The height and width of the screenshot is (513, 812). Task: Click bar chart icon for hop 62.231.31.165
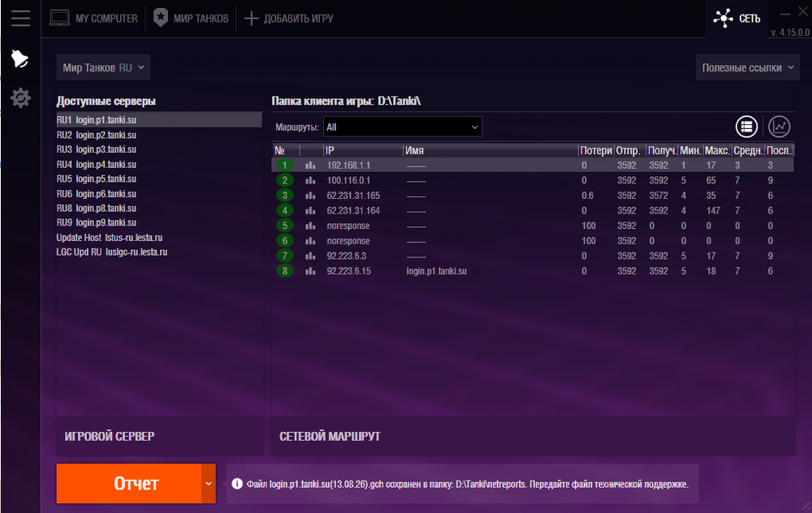tap(310, 196)
